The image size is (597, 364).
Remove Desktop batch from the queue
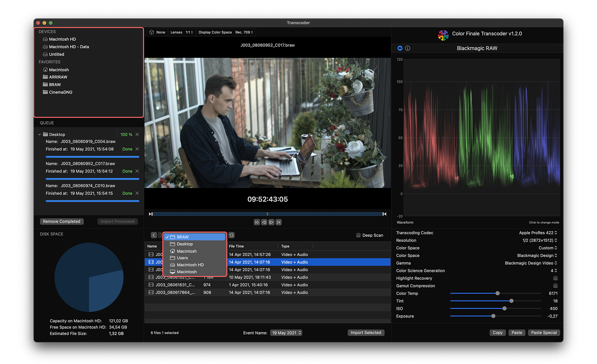pyautogui.click(x=137, y=135)
